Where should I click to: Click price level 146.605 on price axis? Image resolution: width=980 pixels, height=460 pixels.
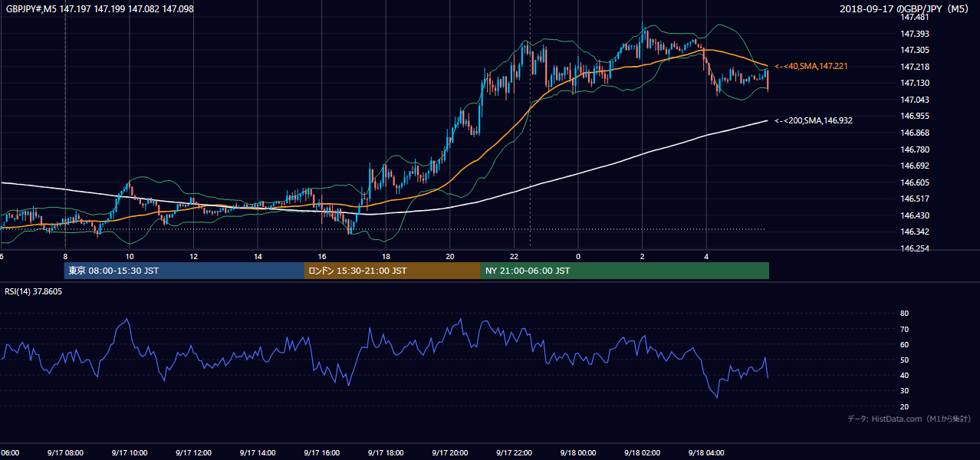(x=916, y=182)
